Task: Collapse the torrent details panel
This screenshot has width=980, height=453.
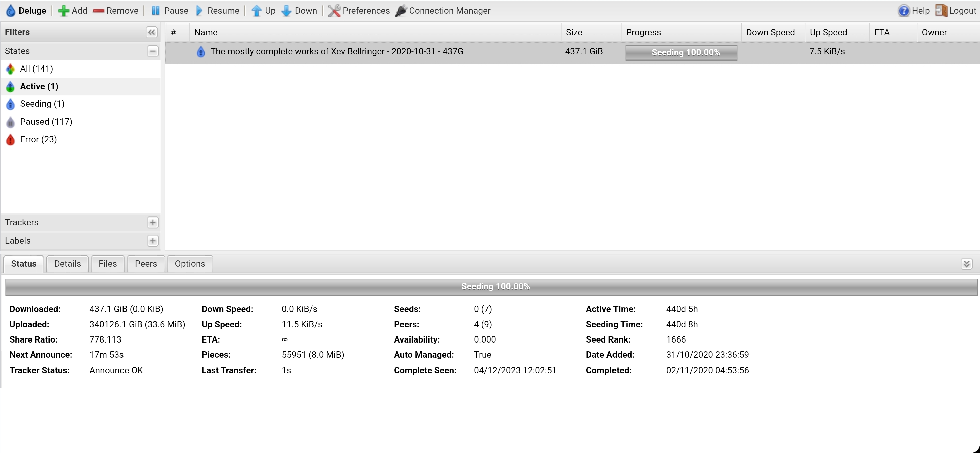Action: 966,264
